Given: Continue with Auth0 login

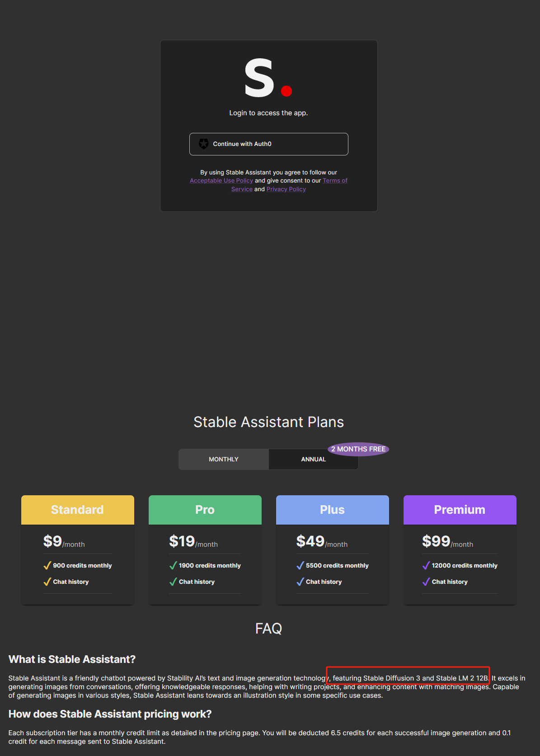Looking at the screenshot, I should coord(268,144).
